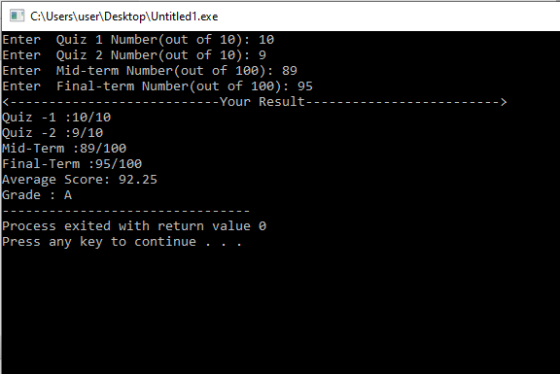Click the console app icon in title bar
The height and width of the screenshot is (374, 560).
tap(17, 16)
